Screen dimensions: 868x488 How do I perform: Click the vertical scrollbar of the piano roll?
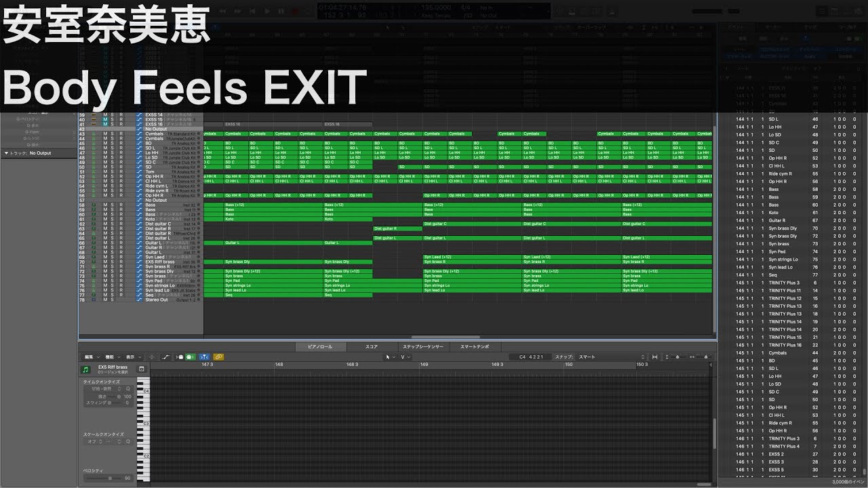[x=714, y=434]
